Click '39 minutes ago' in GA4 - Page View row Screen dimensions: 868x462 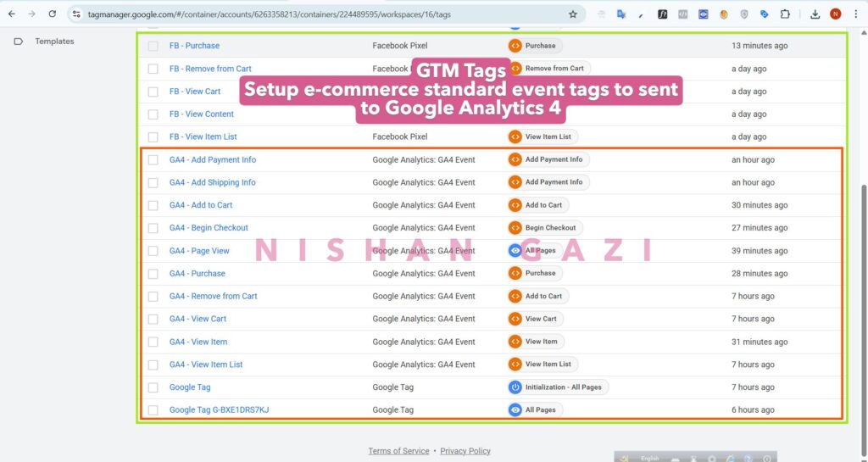(759, 251)
